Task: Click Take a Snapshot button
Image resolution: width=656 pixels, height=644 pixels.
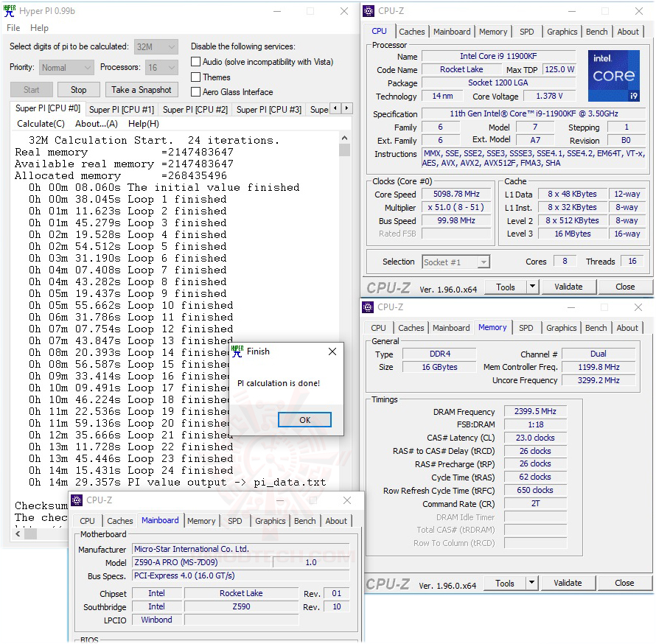Action: (141, 90)
